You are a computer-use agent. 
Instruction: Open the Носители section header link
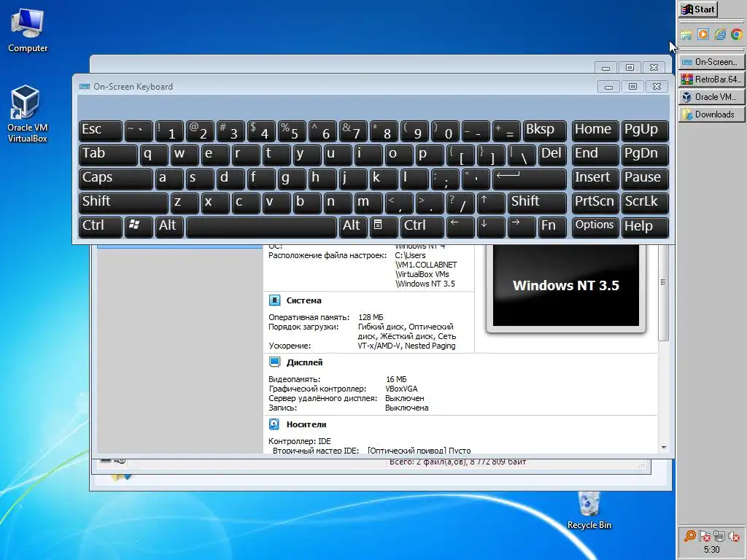click(306, 424)
